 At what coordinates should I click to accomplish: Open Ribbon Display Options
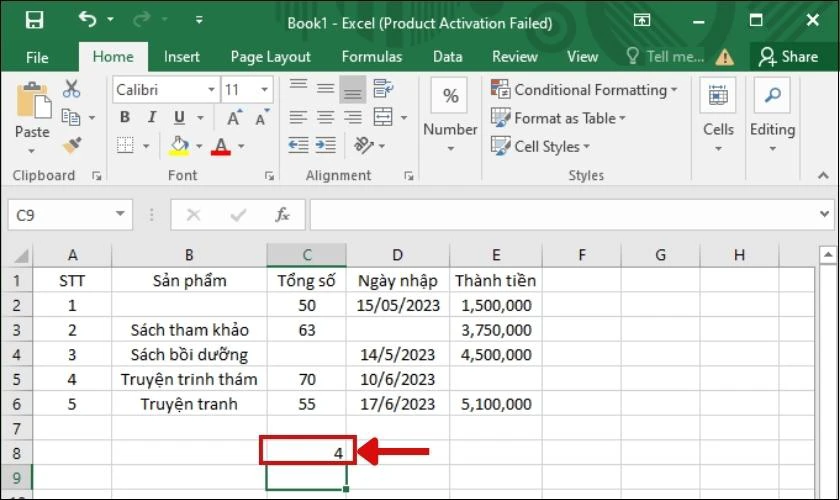coord(642,20)
